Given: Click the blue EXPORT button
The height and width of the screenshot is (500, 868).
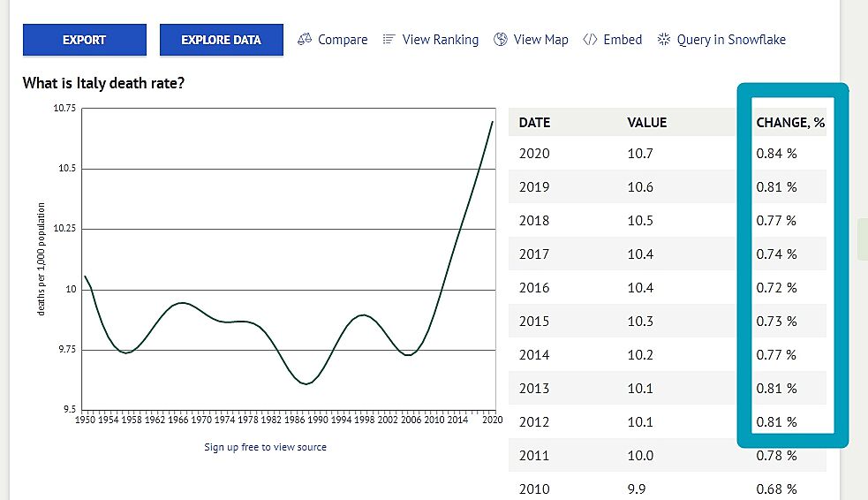Looking at the screenshot, I should coord(84,40).
